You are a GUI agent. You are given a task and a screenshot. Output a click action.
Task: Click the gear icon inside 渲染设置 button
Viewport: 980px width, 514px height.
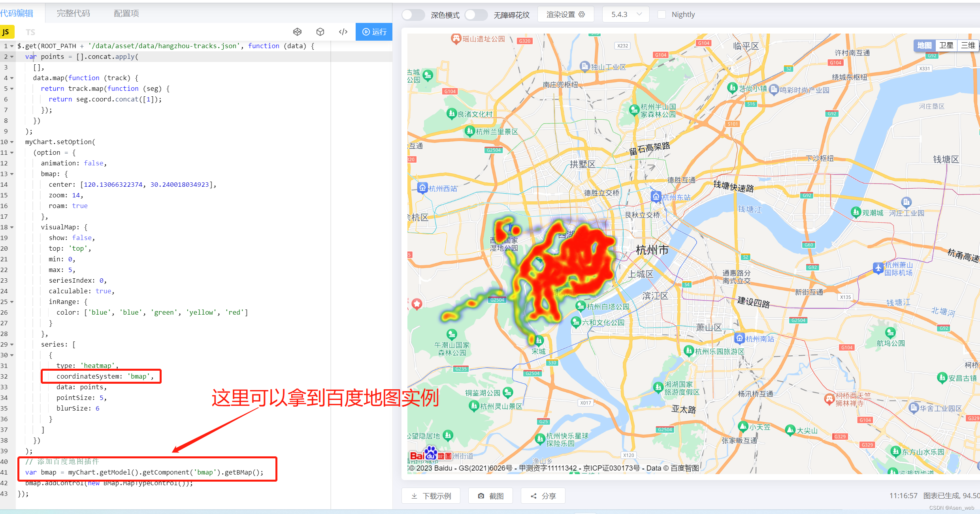581,14
